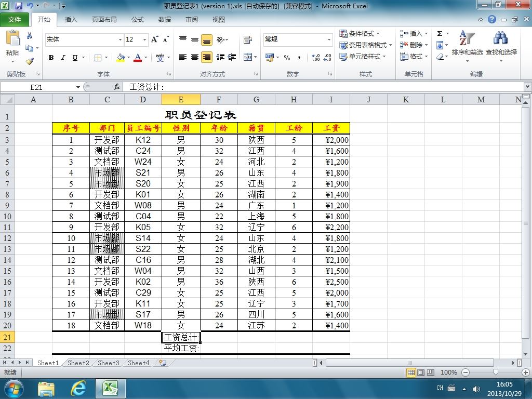Apply comma style number format
This screenshot has height=399, width=532.
point(299,58)
